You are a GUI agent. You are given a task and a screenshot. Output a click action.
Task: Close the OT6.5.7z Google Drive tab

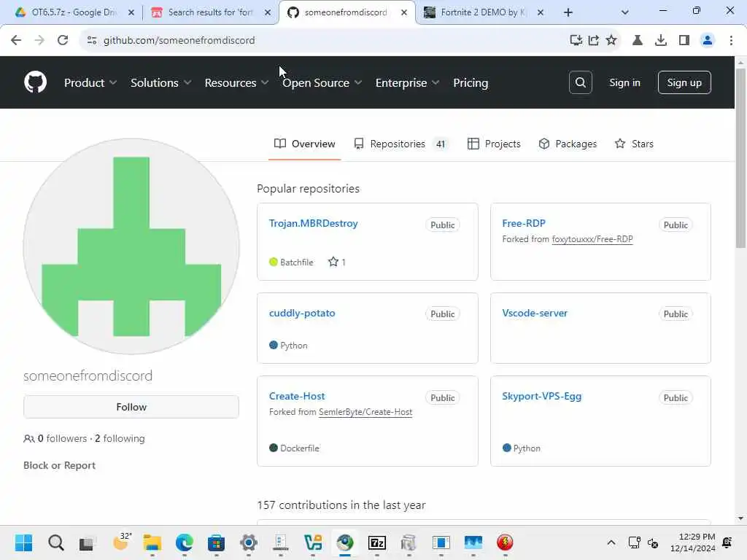[131, 12]
